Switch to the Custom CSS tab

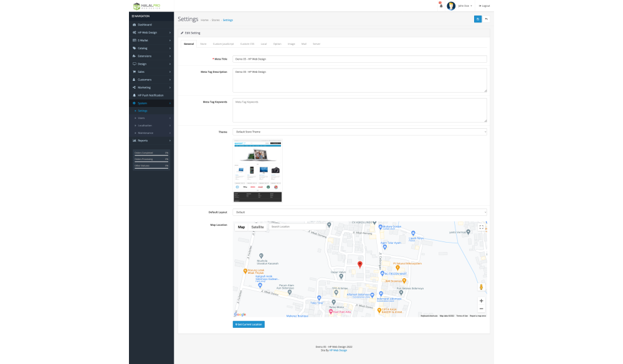[x=247, y=44]
